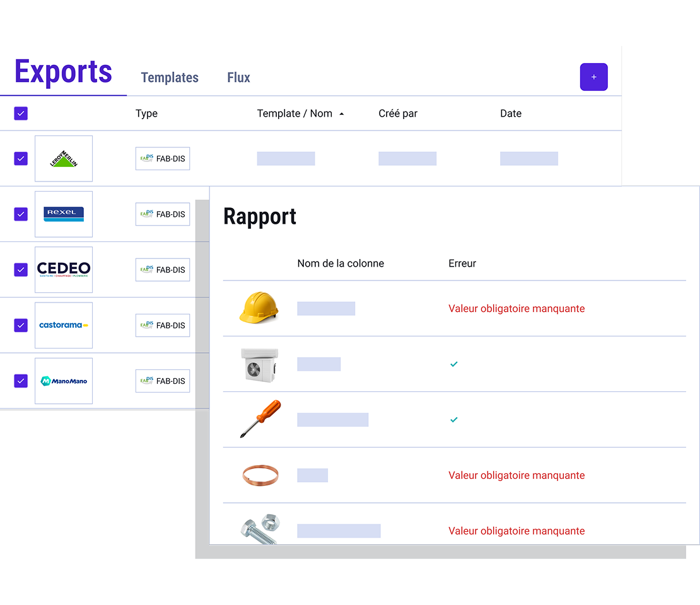Image resolution: width=700 pixels, height=605 pixels.
Task: Click the error message in hard hat row
Action: click(x=516, y=309)
